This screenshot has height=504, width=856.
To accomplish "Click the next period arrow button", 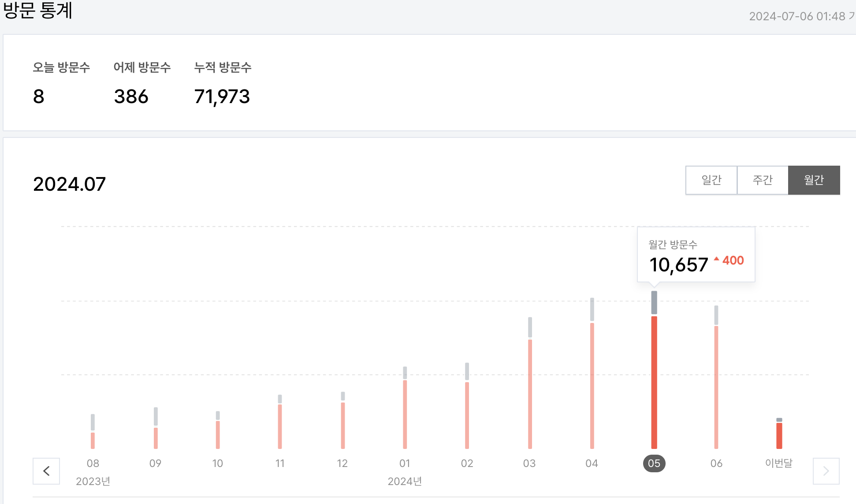I will 826,471.
